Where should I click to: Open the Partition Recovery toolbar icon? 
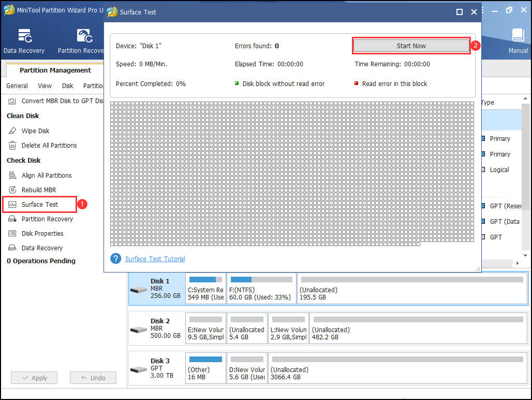pos(84,36)
